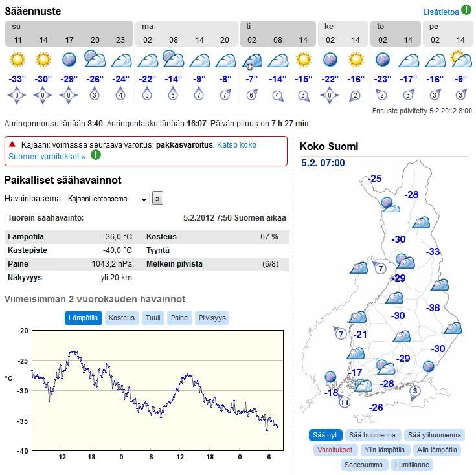Show the Paine chart tab
Image resolution: width=476 pixels, height=475 pixels.
(x=179, y=318)
